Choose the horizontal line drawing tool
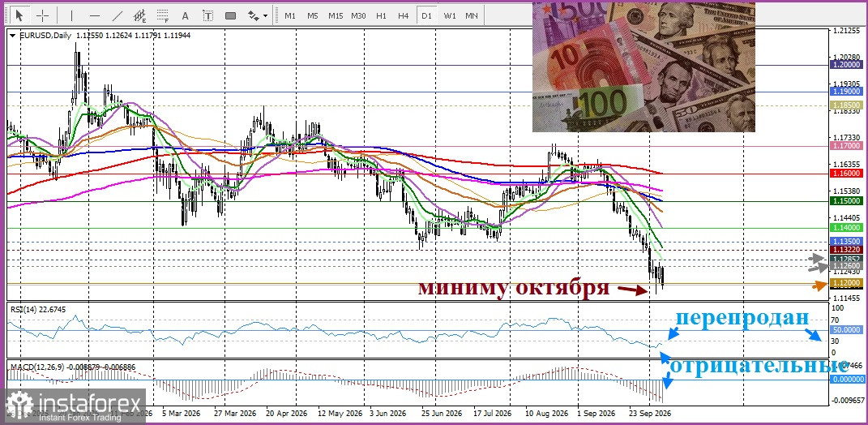The image size is (868, 425). [95, 15]
